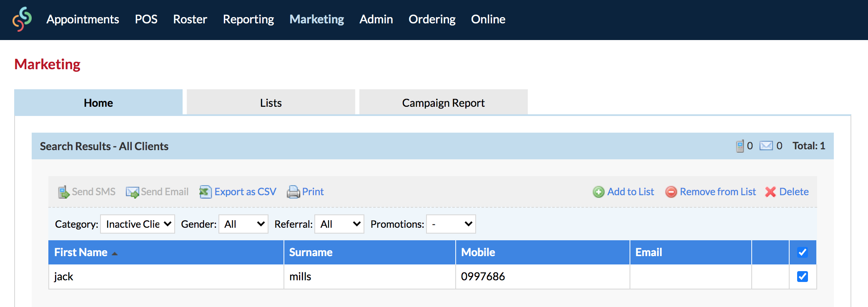Switch to the Home tab

click(x=98, y=103)
